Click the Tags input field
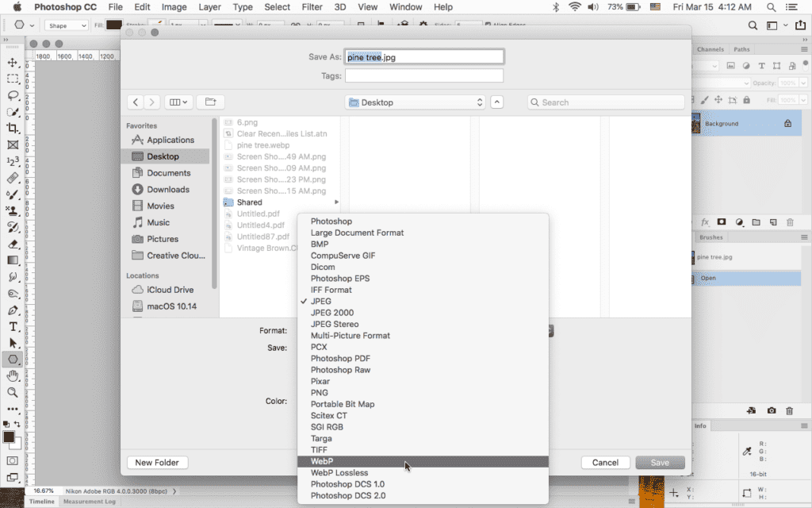812x508 pixels. [424, 75]
